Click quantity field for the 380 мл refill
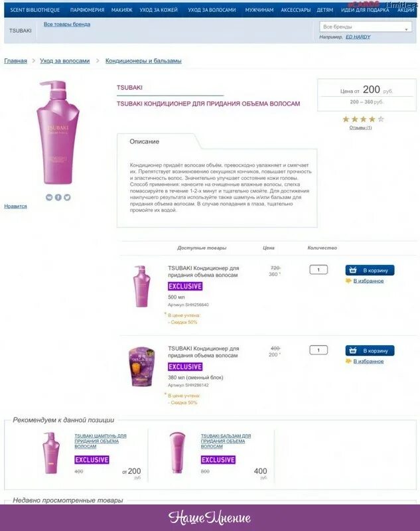420x531 pixels. (x=318, y=350)
